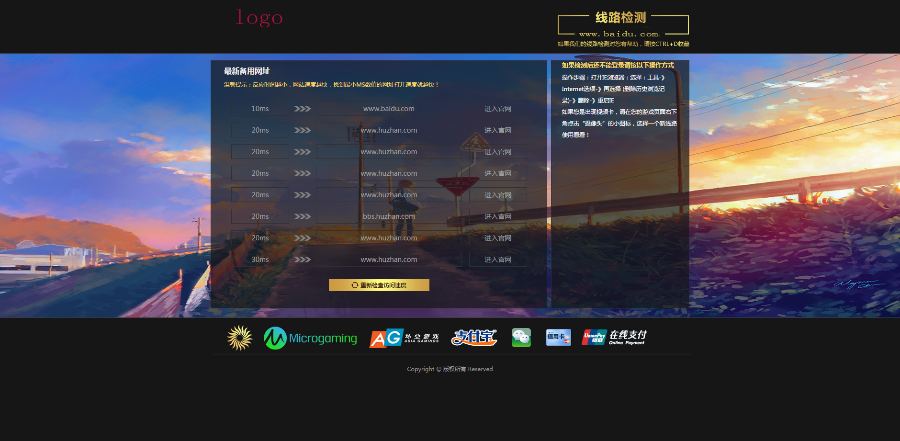Click 进入官网 beside www.baidu.com in the list
The width and height of the screenshot is (900, 441).
click(x=498, y=109)
